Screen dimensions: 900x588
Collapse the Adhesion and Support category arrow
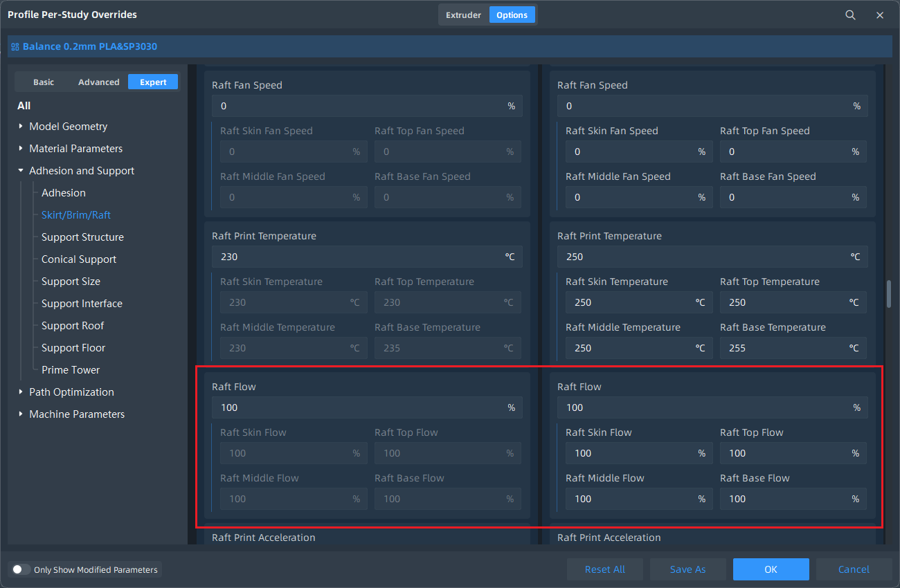click(21, 171)
